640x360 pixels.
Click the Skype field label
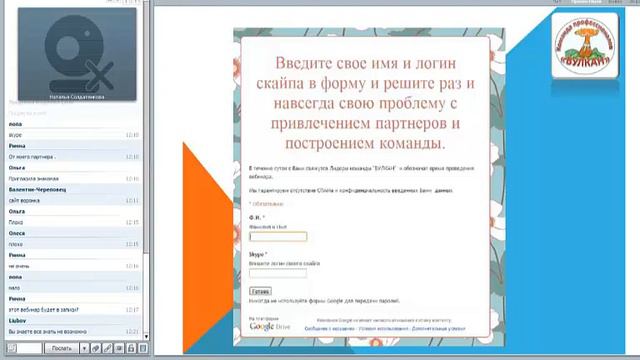[258, 254]
